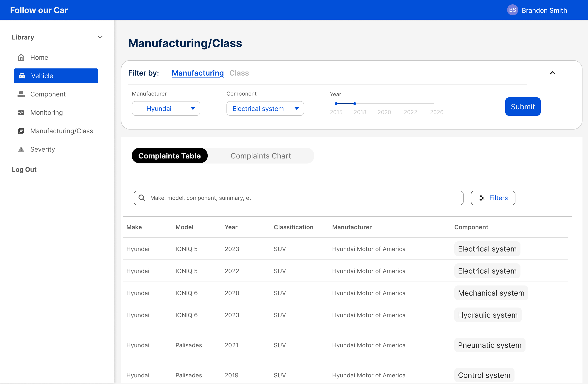Click the Follow our Car logo text
This screenshot has height=384, width=588.
39,10
